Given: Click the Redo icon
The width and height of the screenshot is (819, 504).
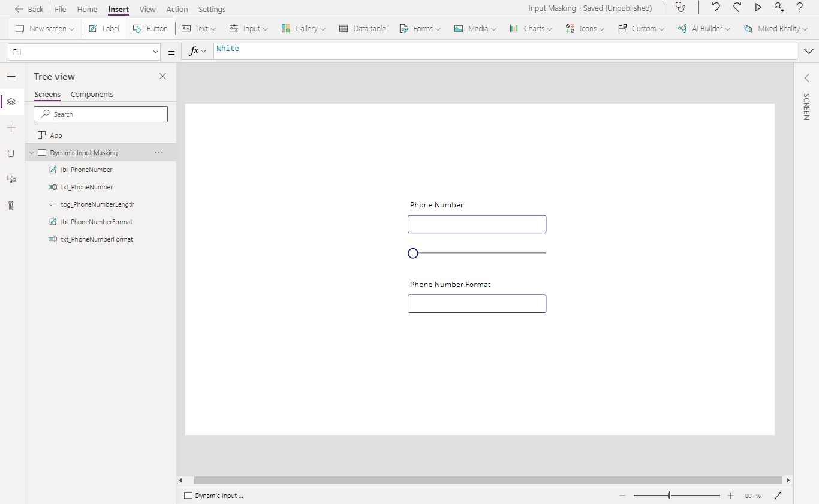Looking at the screenshot, I should [737, 7].
